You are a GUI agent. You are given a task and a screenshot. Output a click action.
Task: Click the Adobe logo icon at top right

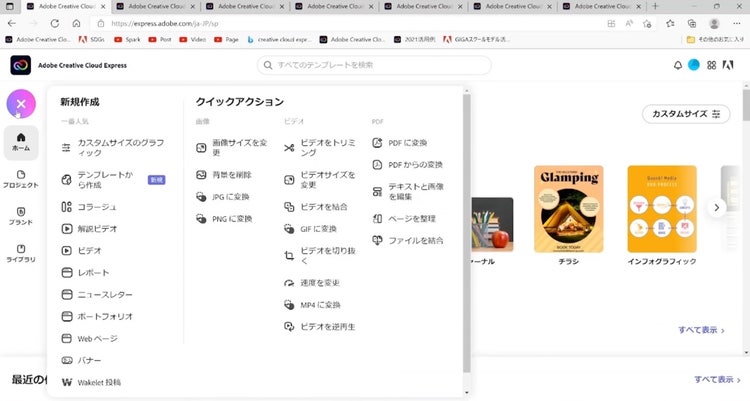(x=728, y=65)
